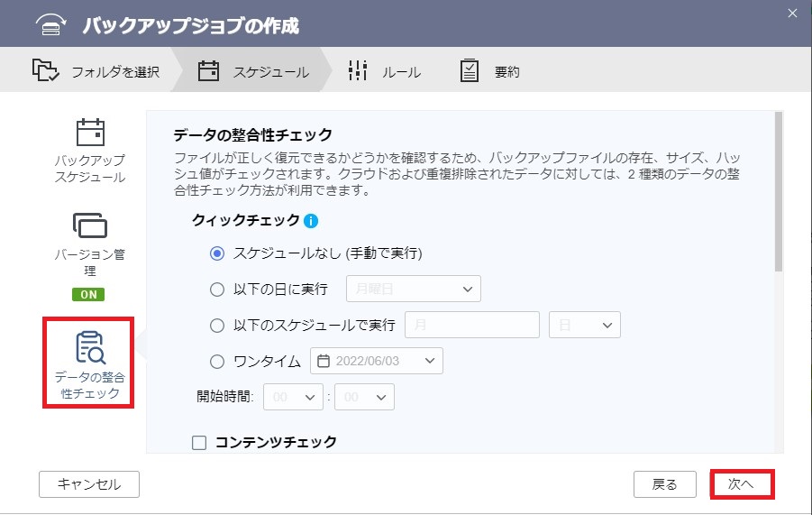The image size is (812, 515).
Task: Click the ルール sliders icon
Action: [358, 70]
